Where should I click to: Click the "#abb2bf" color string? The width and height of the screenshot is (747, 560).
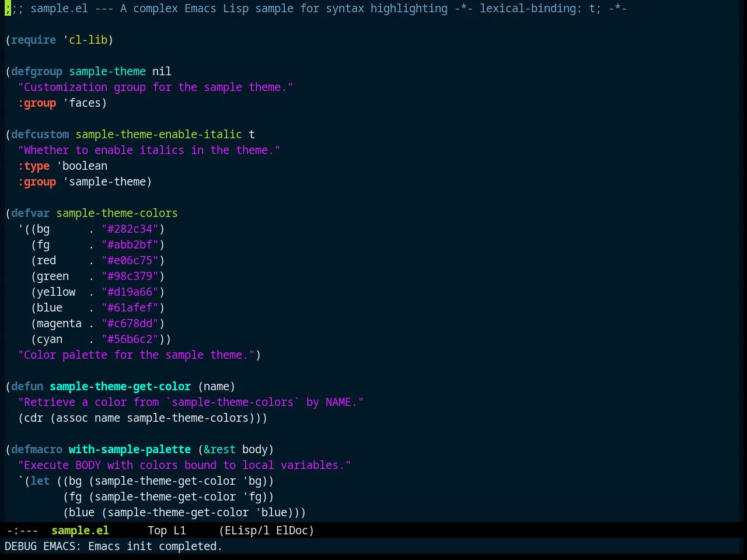point(130,244)
